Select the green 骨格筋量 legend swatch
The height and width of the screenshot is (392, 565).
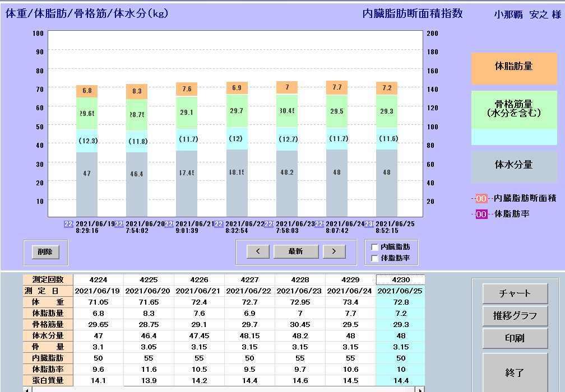pyautogui.click(x=514, y=110)
